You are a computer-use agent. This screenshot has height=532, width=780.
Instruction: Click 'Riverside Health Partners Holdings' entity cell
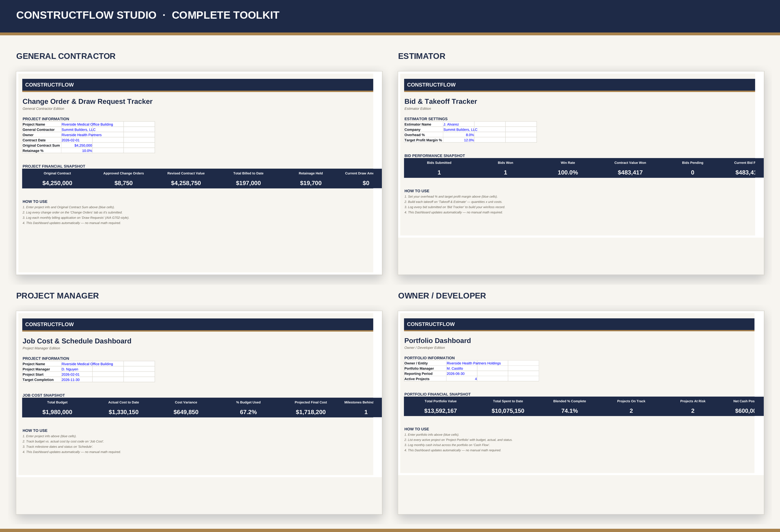pos(477,363)
